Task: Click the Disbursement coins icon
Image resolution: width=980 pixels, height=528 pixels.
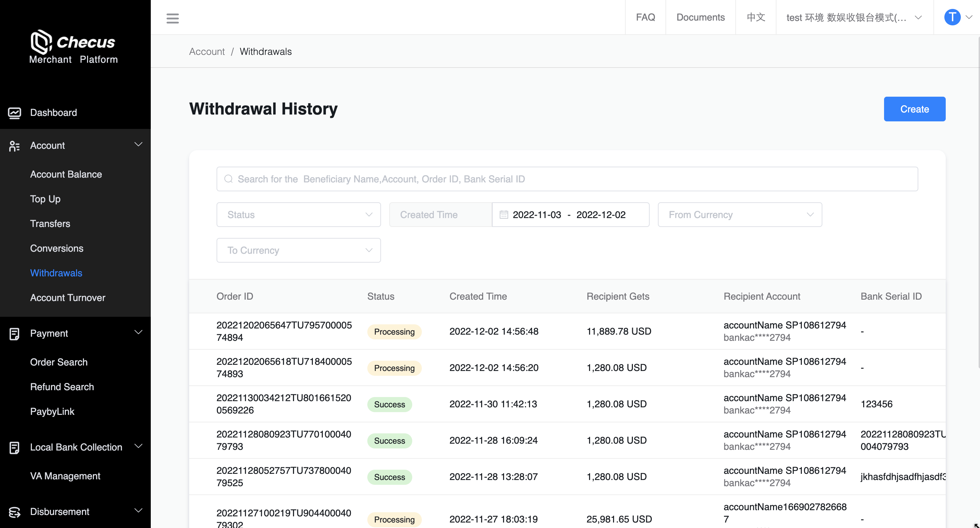Action: point(14,512)
